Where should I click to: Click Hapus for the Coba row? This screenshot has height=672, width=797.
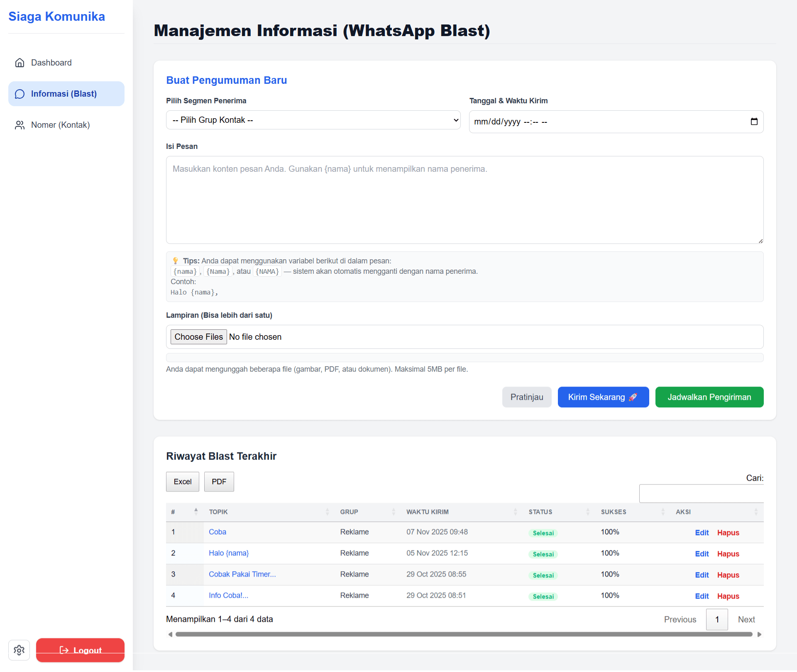728,533
